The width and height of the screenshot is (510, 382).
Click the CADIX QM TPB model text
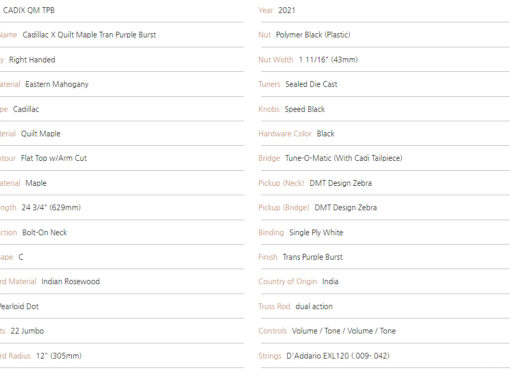[29, 10]
